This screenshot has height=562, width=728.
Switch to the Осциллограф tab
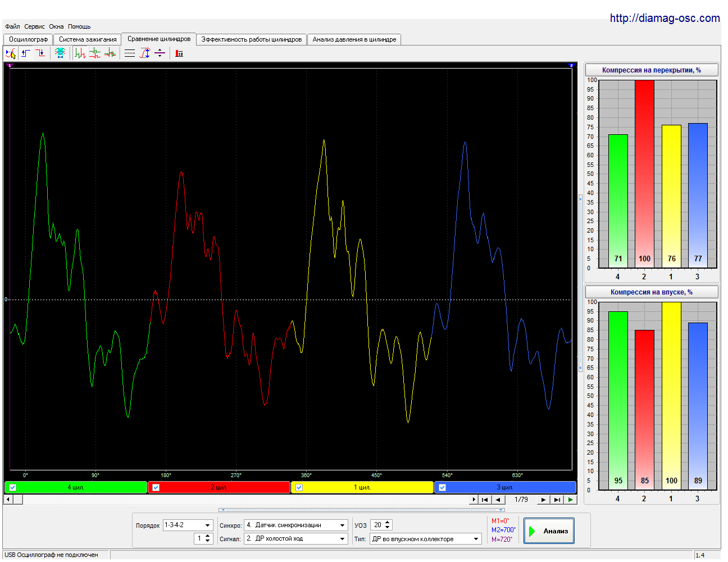pyautogui.click(x=28, y=39)
